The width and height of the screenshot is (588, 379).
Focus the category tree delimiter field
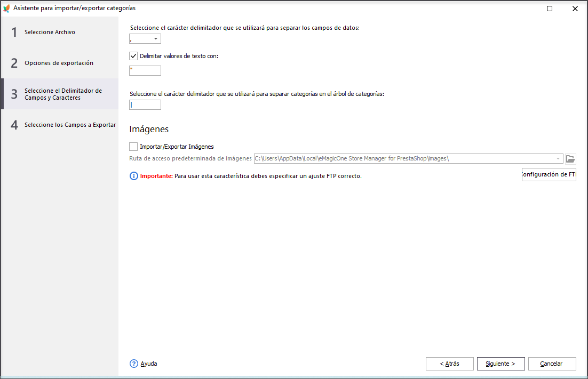click(145, 105)
